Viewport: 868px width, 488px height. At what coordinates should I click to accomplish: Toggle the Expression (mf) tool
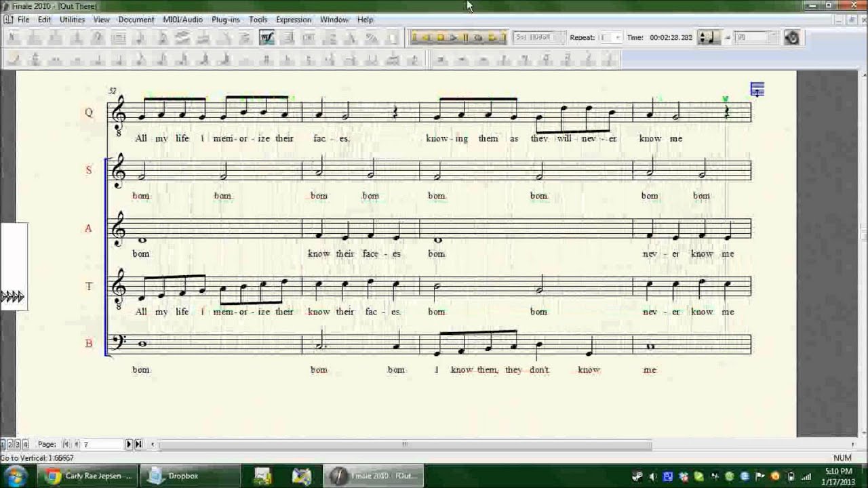click(267, 38)
